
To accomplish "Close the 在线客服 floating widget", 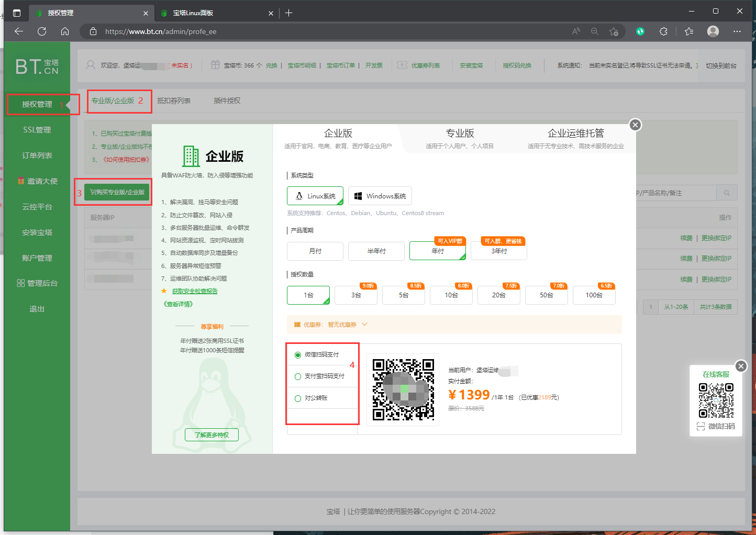I will tap(741, 366).
